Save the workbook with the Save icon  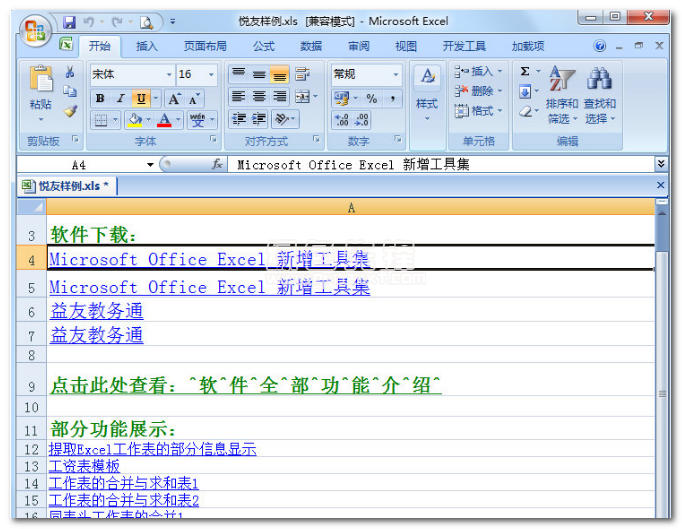click(x=70, y=22)
